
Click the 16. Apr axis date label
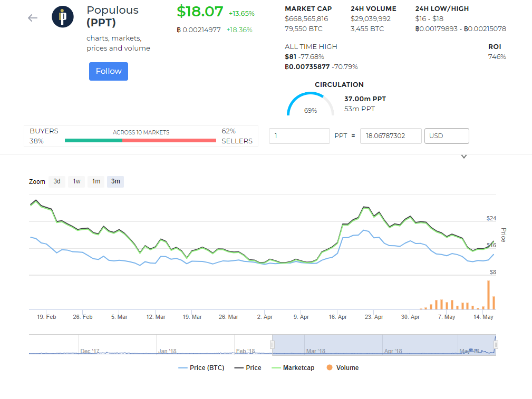(x=337, y=317)
